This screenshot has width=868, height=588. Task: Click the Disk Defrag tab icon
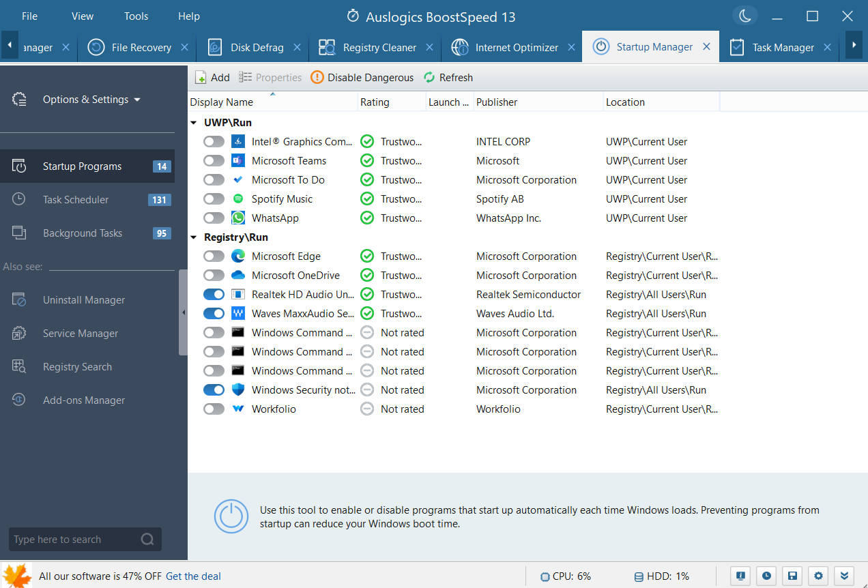click(x=215, y=47)
